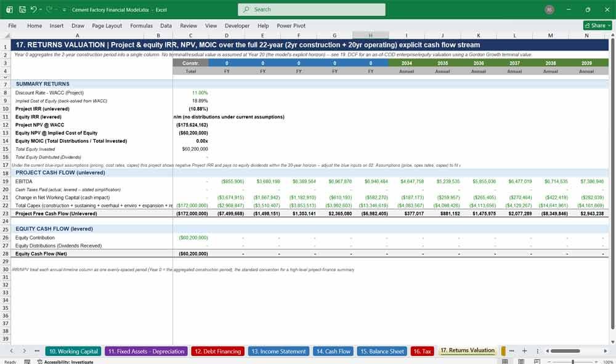Click the ellipsis for more sheets on left
616x364 pixels.
tap(37, 350)
